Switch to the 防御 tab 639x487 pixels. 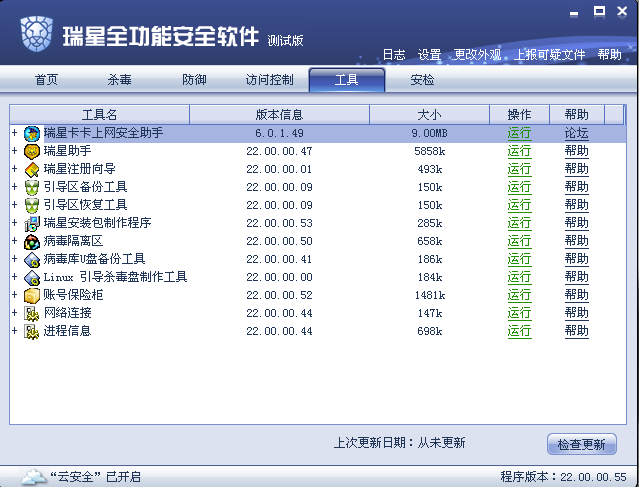pyautogui.click(x=194, y=80)
